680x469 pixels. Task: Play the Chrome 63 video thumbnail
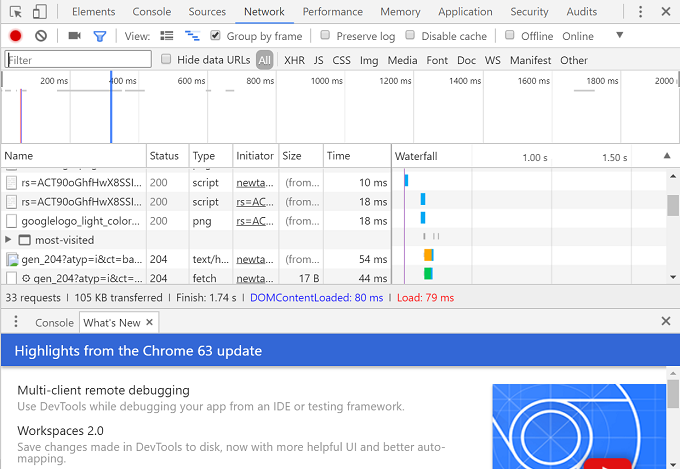607,464
